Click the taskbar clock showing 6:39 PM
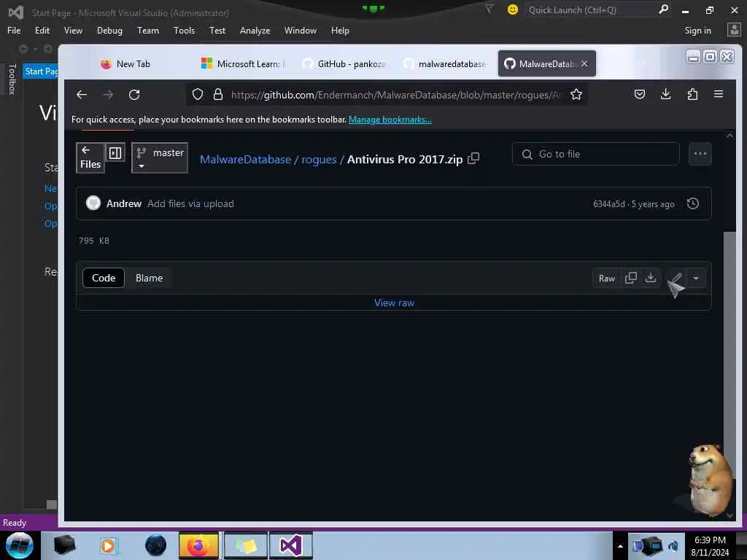747x560 pixels. click(x=710, y=540)
